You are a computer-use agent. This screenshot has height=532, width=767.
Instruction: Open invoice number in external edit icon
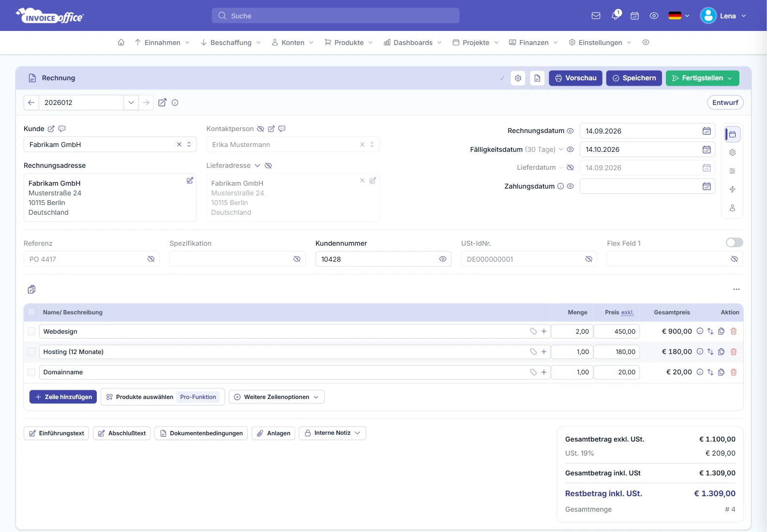coord(162,103)
